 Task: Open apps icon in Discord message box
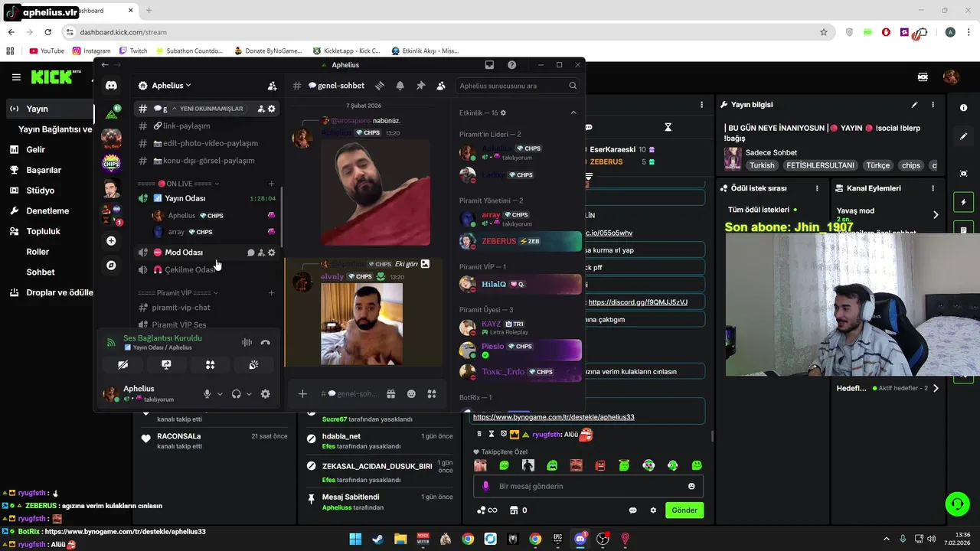pos(432,393)
